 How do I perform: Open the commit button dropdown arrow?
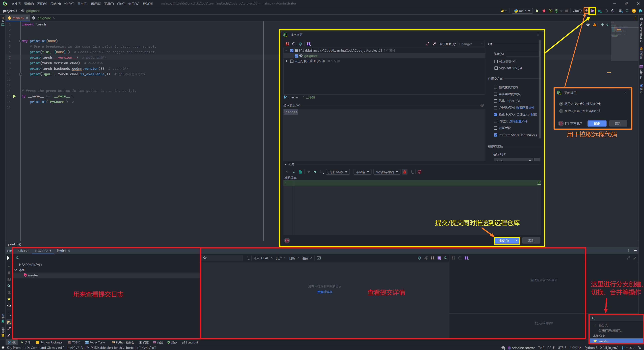click(516, 241)
